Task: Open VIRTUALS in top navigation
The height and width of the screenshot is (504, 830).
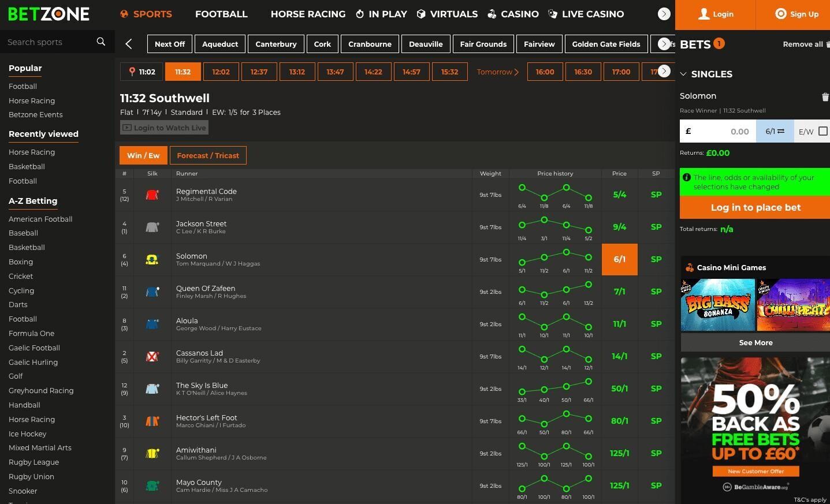Action: pyautogui.click(x=448, y=14)
